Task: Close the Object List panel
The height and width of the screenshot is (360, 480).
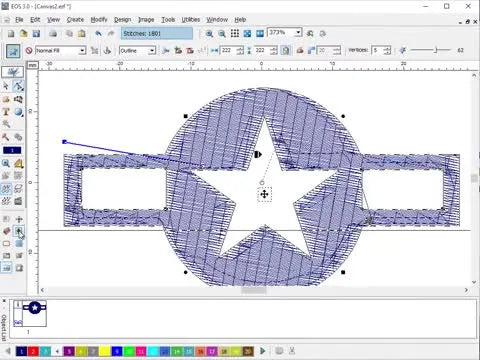Action: tap(4, 301)
